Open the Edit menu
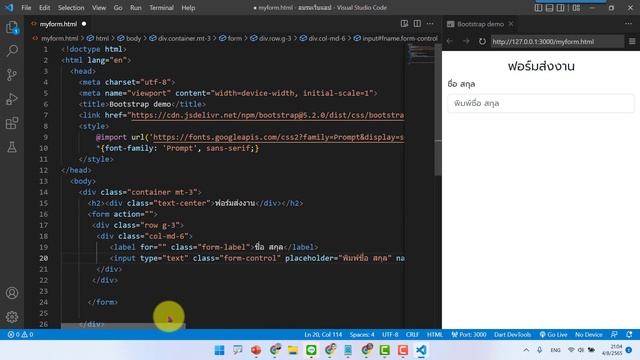Viewport: 640px width, 360px height. [44, 8]
